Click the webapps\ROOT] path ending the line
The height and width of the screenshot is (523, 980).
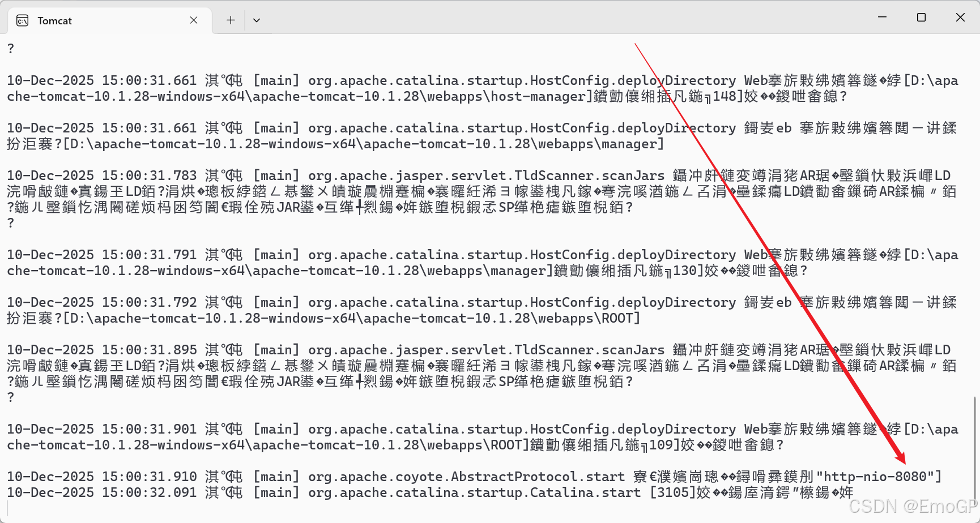589,318
